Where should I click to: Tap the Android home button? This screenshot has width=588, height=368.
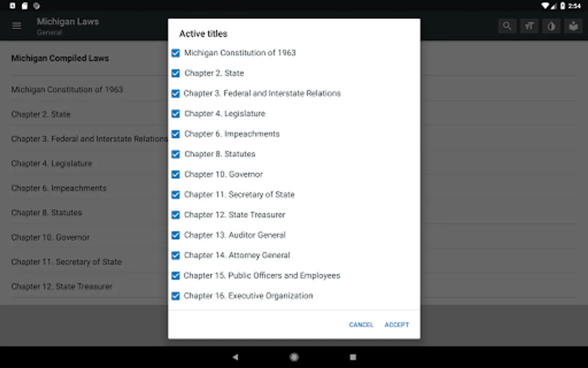click(294, 357)
